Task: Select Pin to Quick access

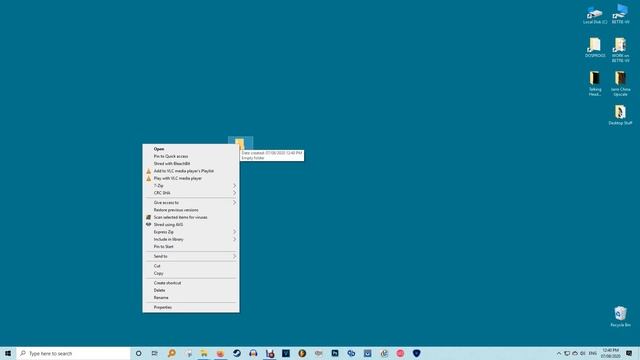Action: (191, 156)
